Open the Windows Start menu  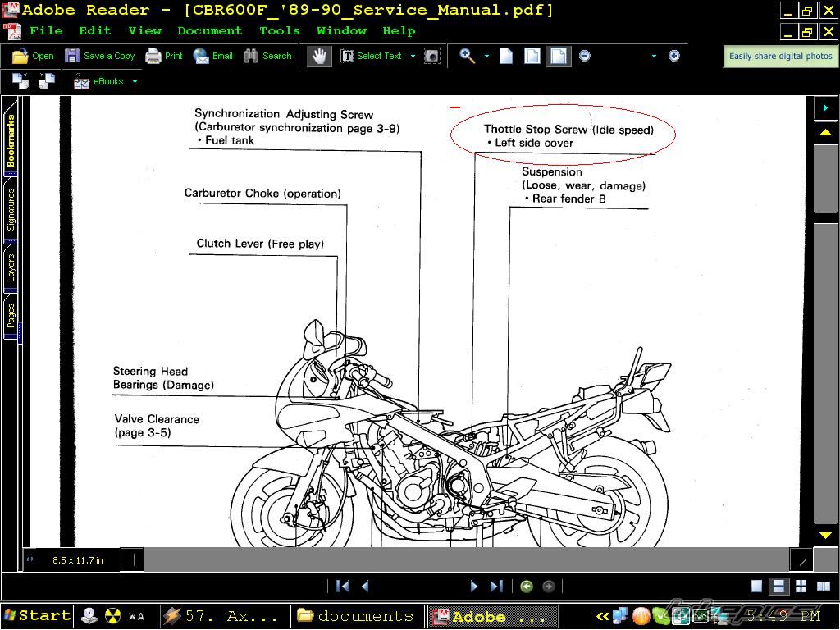pyautogui.click(x=37, y=616)
